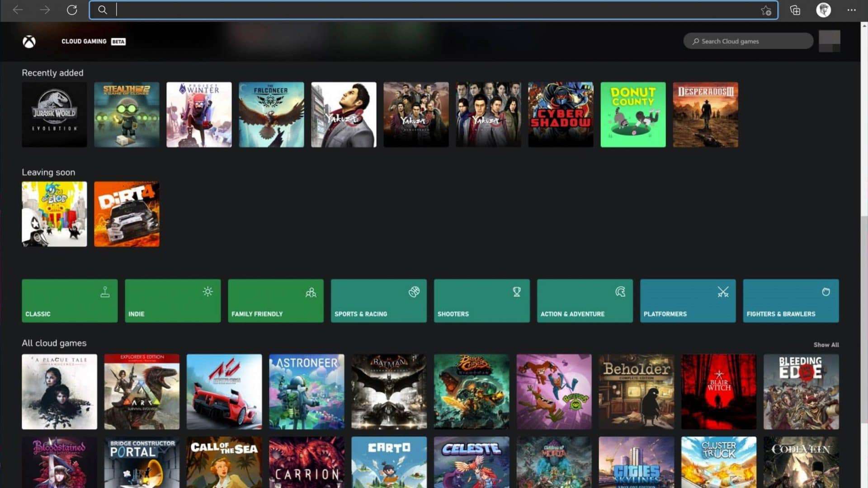The width and height of the screenshot is (868, 488).
Task: Click the Cloud Gaming Beta header link
Action: pos(94,42)
